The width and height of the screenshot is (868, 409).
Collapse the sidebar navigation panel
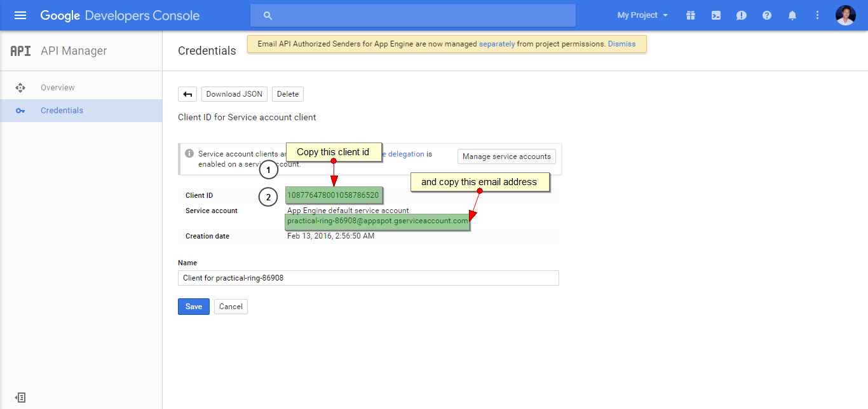click(x=20, y=398)
